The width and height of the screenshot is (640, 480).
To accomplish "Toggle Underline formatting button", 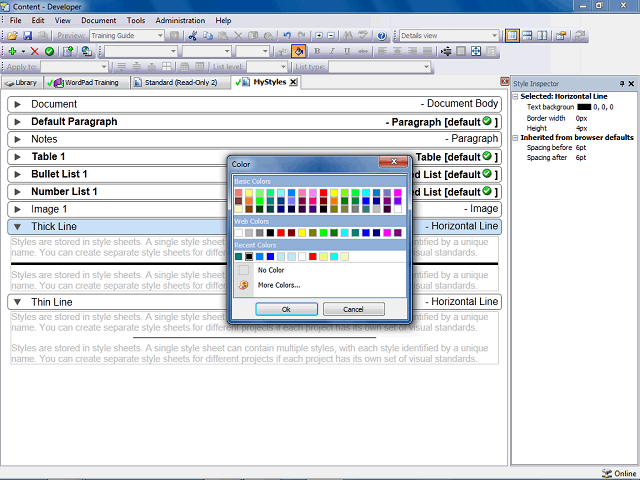I will [x=347, y=51].
